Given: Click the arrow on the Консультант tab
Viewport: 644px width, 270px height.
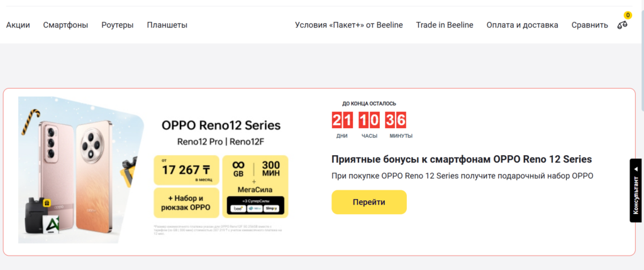Looking at the screenshot, I should 636,169.
